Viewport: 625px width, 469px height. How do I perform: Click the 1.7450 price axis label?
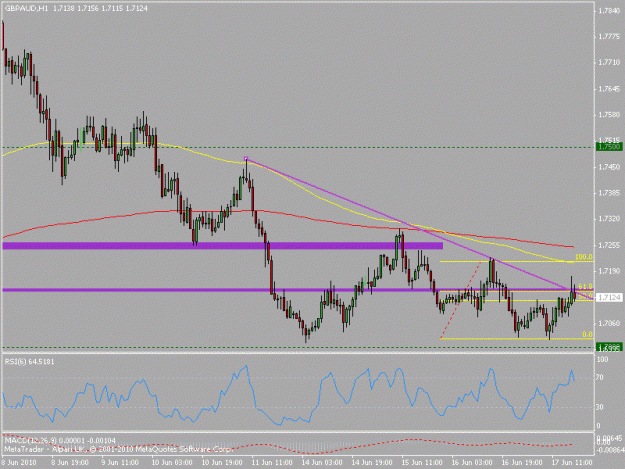click(x=609, y=167)
